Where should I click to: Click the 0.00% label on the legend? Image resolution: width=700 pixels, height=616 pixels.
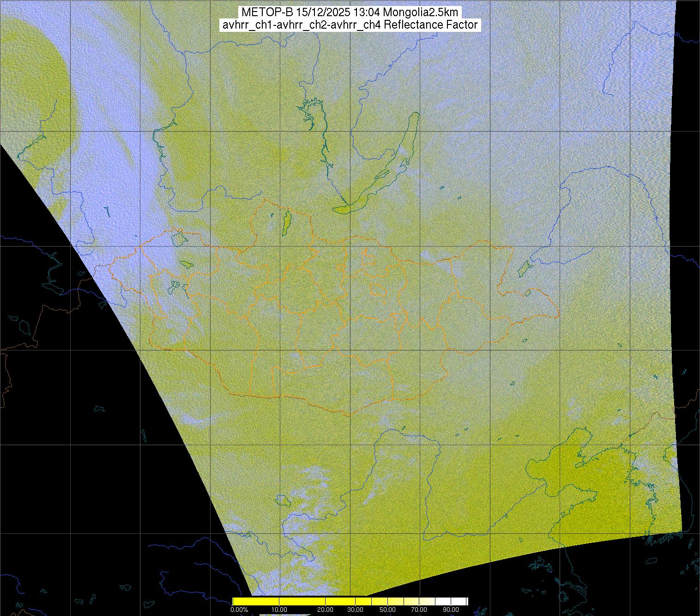point(239,610)
